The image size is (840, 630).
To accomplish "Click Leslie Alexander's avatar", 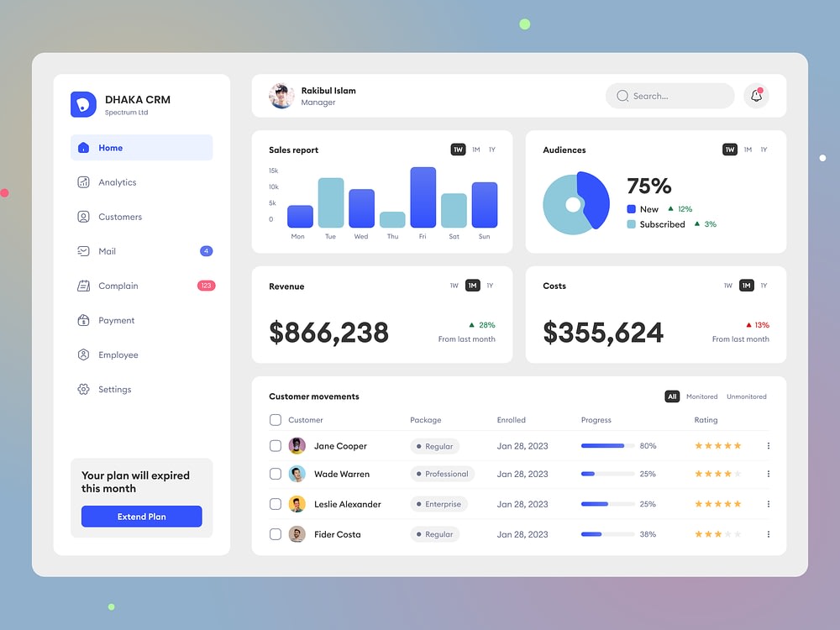I will (297, 503).
